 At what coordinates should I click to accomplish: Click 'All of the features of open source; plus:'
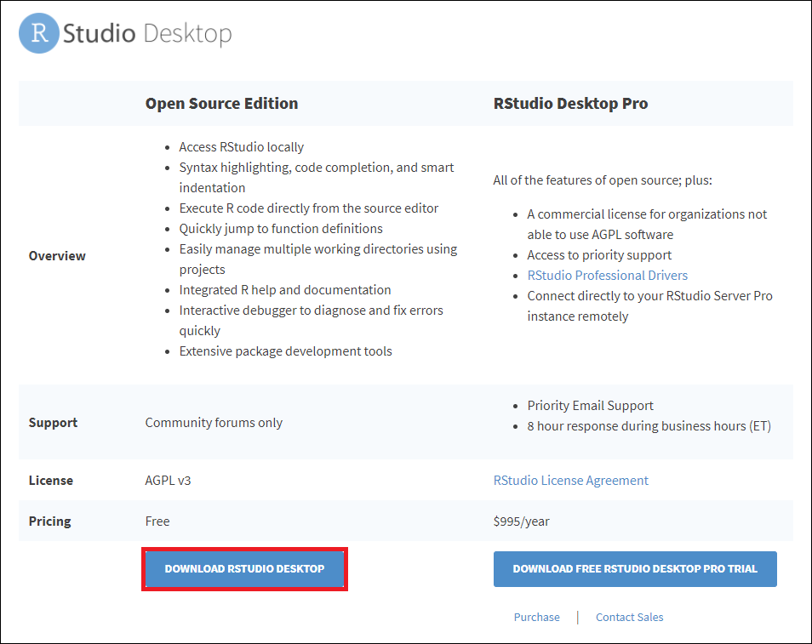603,180
